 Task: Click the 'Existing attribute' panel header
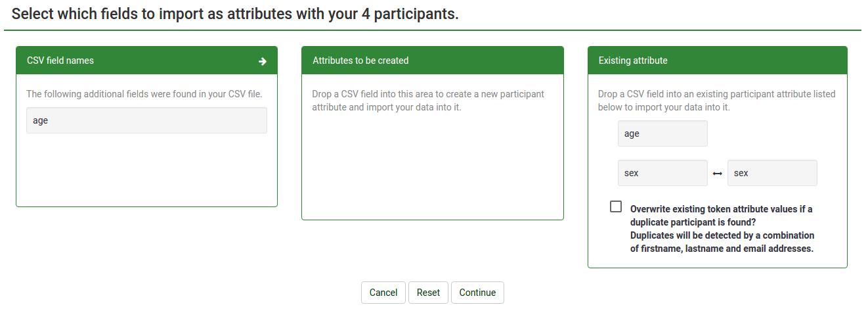point(633,60)
